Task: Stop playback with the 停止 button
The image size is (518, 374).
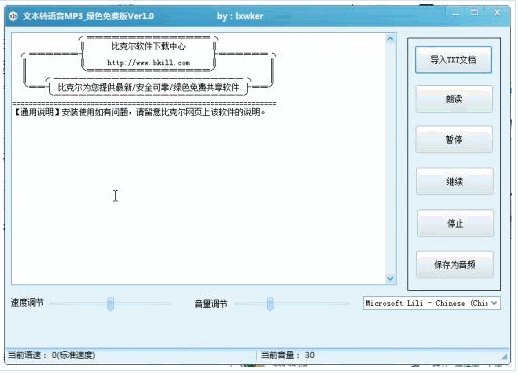Action: (455, 223)
